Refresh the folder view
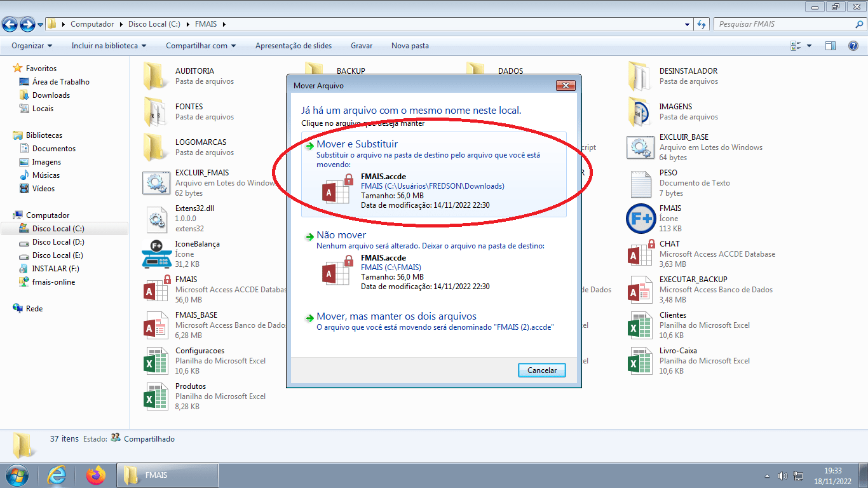Image resolution: width=868 pixels, height=488 pixels. [702, 24]
